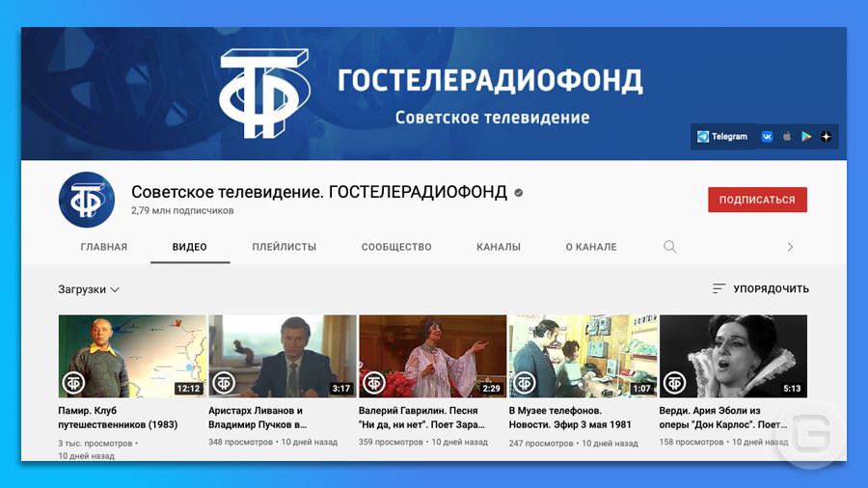The height and width of the screenshot is (488, 868).
Task: Open the Telegram link in the banner
Action: 721,137
